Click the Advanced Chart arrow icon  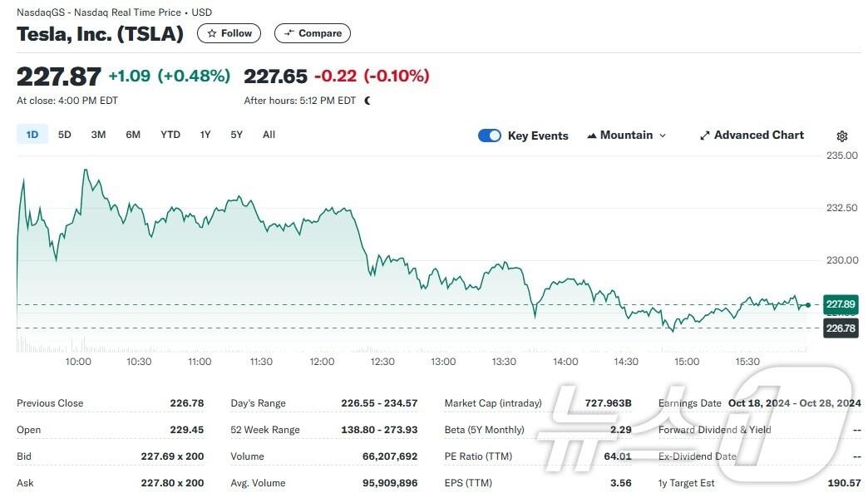(x=705, y=135)
